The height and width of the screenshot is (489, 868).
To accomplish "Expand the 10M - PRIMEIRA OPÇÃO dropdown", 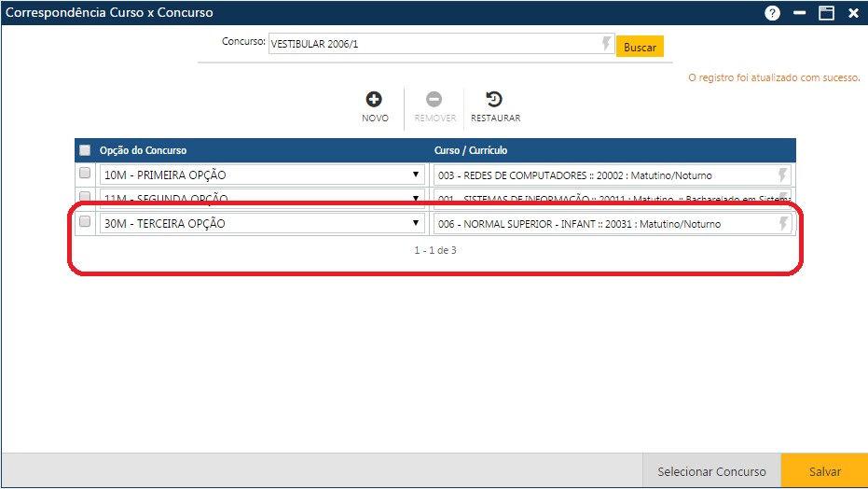I will point(416,175).
